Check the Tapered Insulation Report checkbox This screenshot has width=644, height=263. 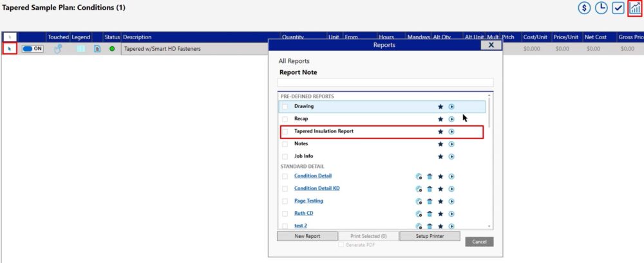[x=285, y=132]
